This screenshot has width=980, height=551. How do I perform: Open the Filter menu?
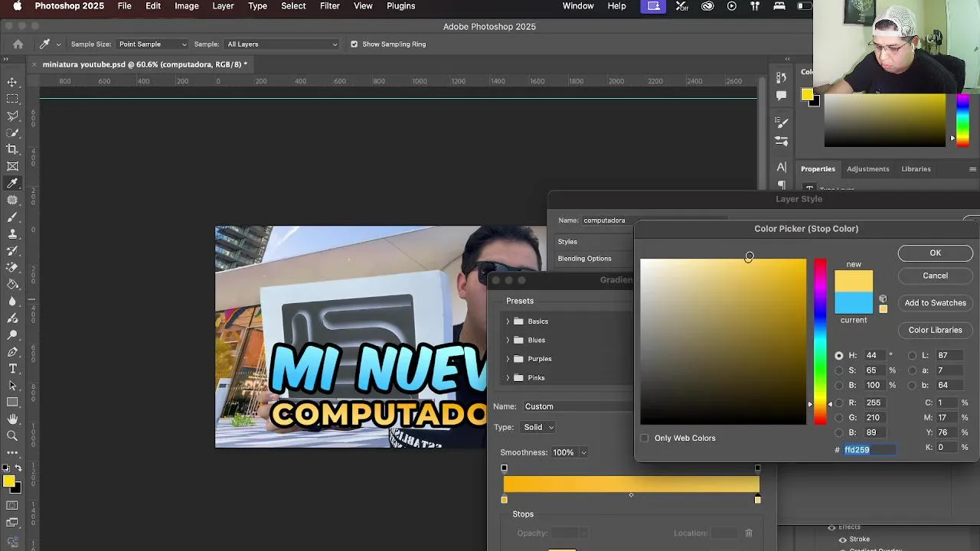pos(330,6)
